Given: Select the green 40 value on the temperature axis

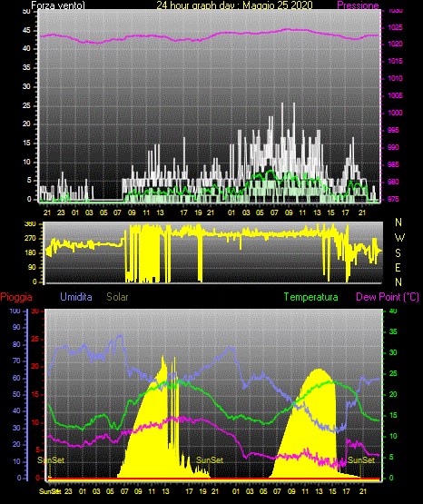Looking at the screenshot, I should click(x=393, y=311).
